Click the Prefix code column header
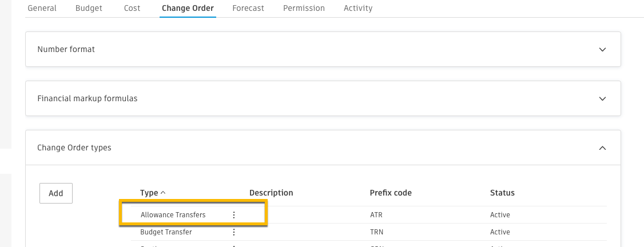 (391, 193)
